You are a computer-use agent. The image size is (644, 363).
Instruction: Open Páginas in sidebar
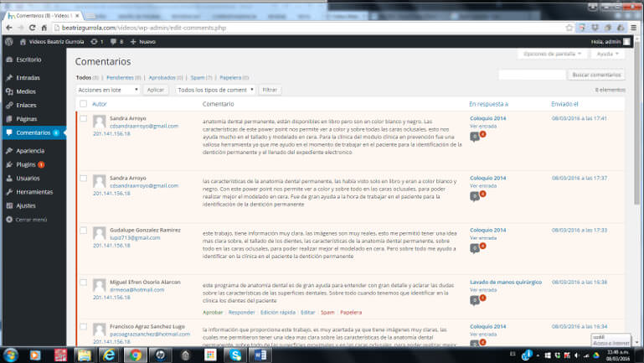[x=27, y=119]
